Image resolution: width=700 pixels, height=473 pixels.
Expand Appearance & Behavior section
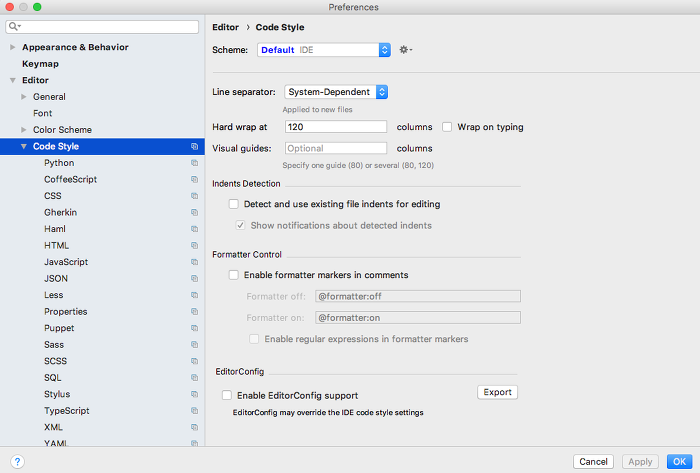[x=12, y=47]
